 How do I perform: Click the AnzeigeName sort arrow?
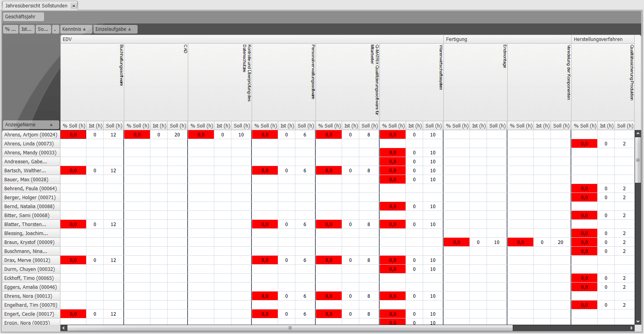51,125
